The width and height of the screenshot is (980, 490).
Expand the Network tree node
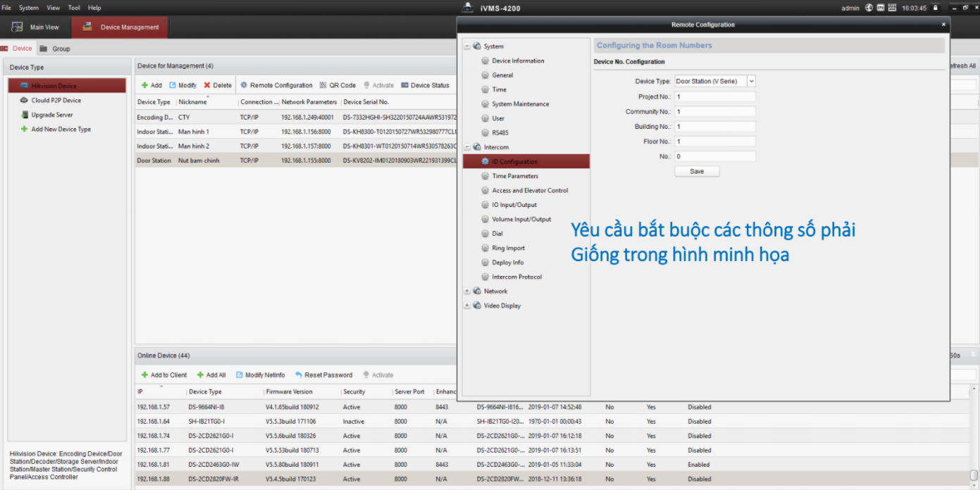pyautogui.click(x=466, y=291)
